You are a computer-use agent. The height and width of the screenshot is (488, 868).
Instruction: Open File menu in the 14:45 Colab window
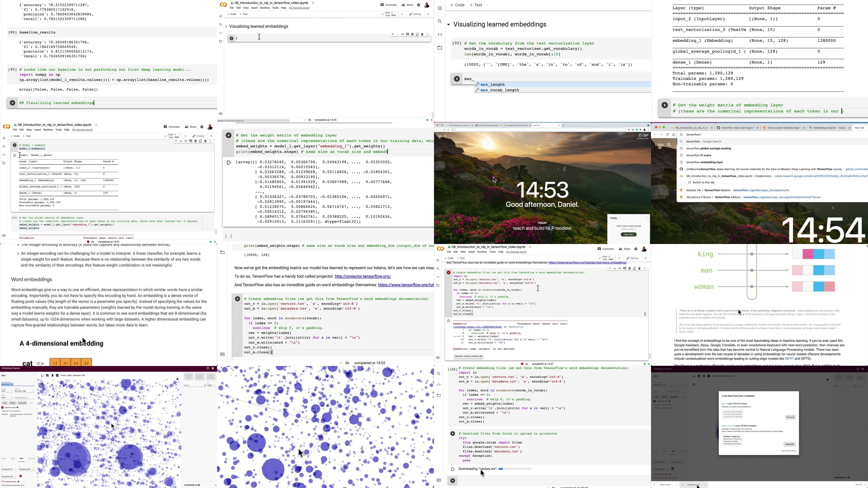click(232, 8)
